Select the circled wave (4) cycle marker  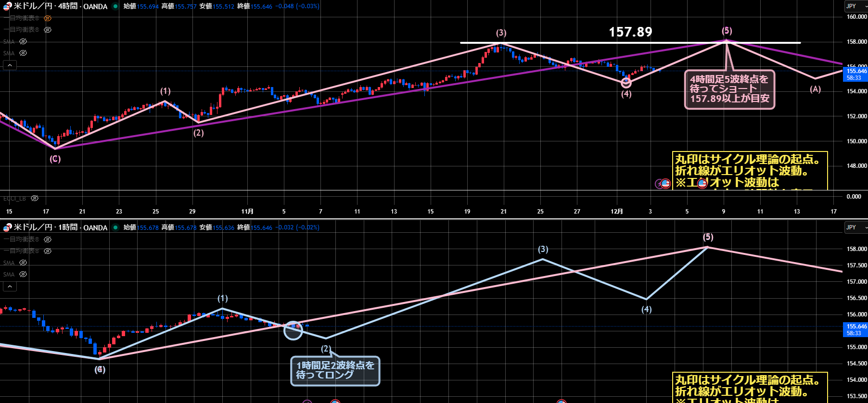(x=626, y=82)
